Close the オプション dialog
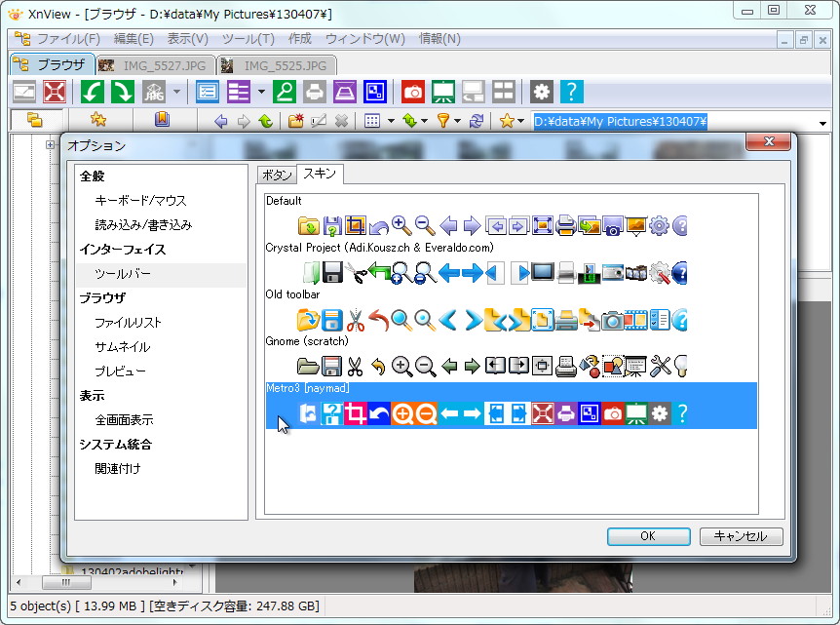Viewport: 840px width, 625px height. point(768,141)
